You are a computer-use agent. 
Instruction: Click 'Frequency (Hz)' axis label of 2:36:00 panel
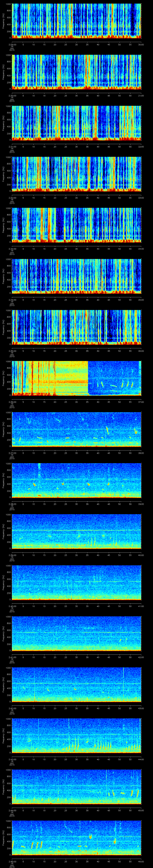(3, 378)
